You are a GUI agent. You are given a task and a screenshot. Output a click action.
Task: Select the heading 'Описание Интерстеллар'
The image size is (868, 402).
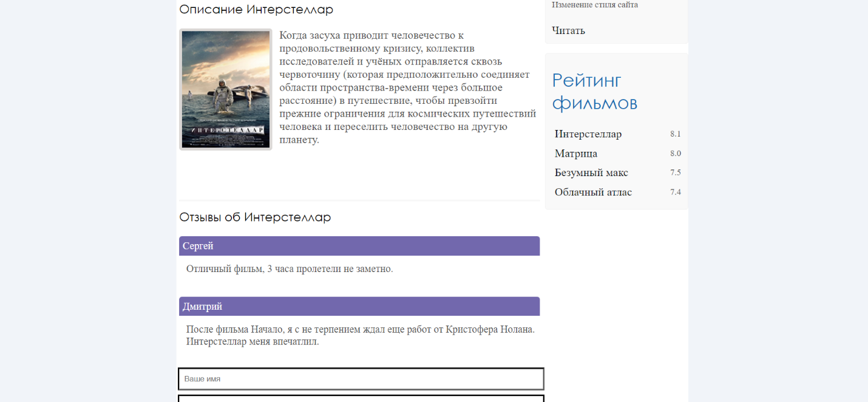click(x=256, y=10)
